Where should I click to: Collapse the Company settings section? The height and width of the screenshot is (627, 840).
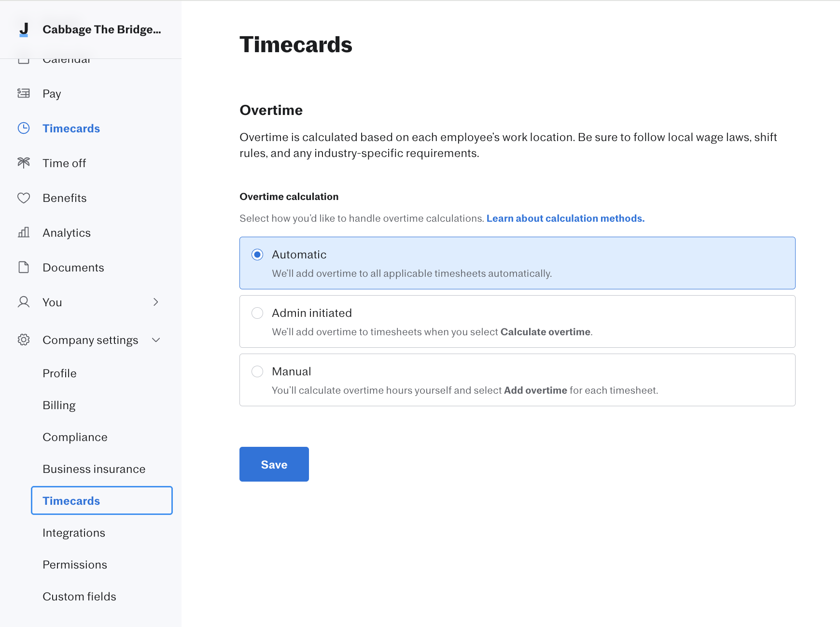155,340
